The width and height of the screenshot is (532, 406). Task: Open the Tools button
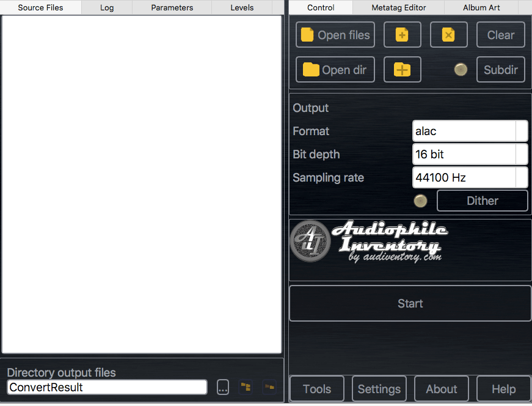pos(317,389)
